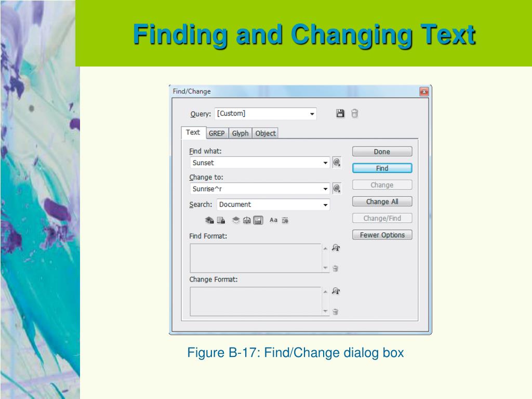
Task: Click the Delete Query trash icon
Action: pos(354,113)
